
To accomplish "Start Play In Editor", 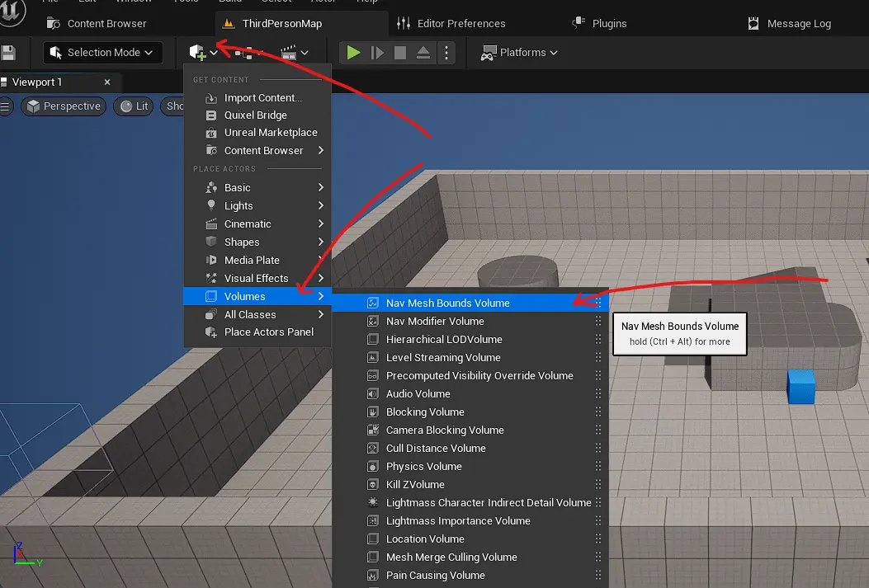I will coord(353,52).
